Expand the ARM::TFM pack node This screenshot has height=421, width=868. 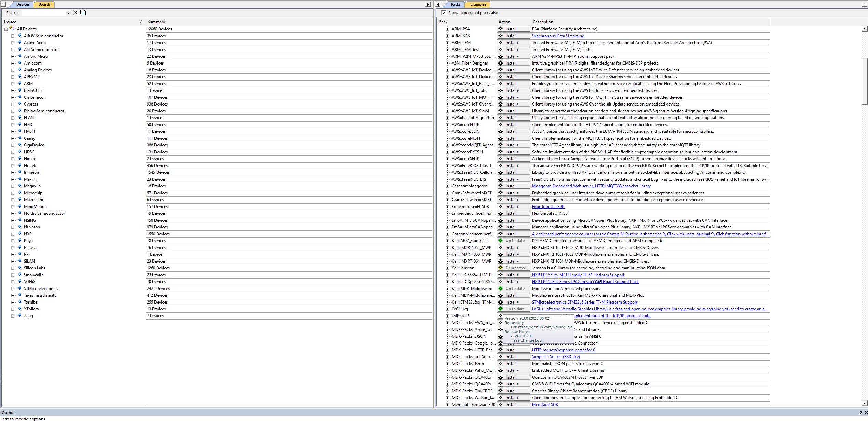click(447, 43)
